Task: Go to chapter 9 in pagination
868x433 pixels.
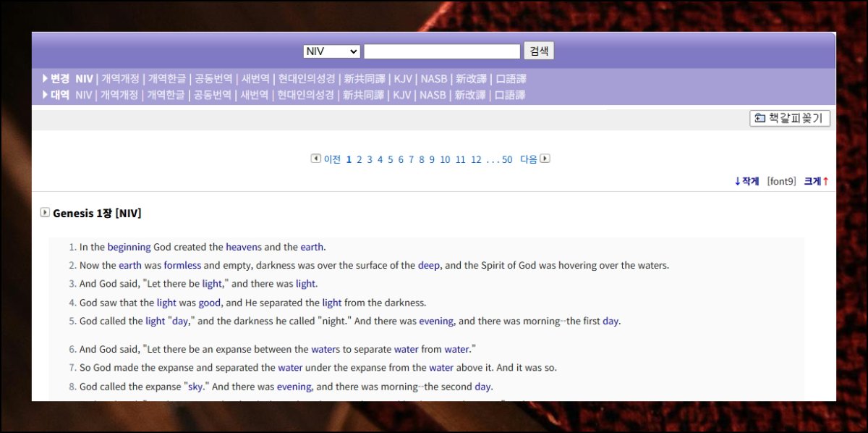Action: pyautogui.click(x=432, y=159)
